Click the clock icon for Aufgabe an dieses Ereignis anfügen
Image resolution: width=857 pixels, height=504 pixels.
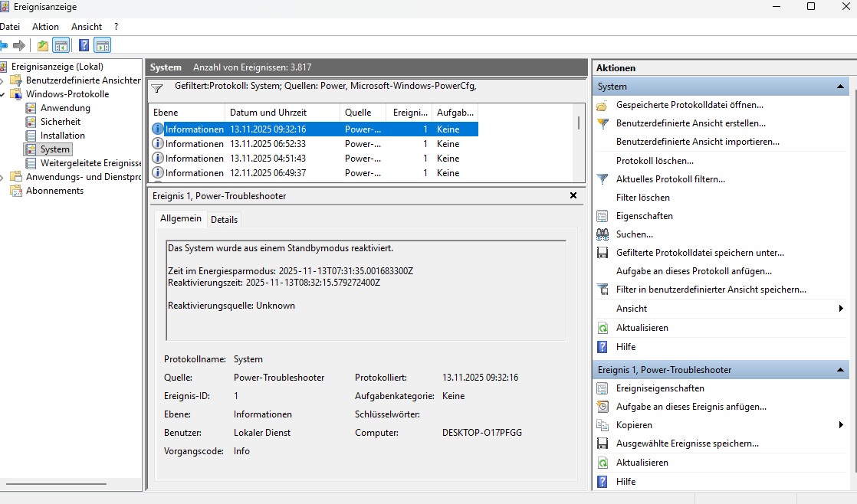pos(603,407)
